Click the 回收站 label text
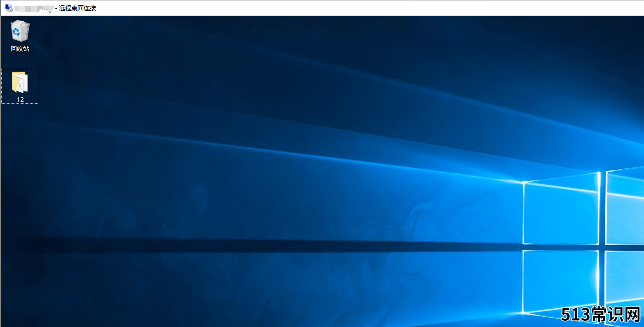 [x=20, y=49]
